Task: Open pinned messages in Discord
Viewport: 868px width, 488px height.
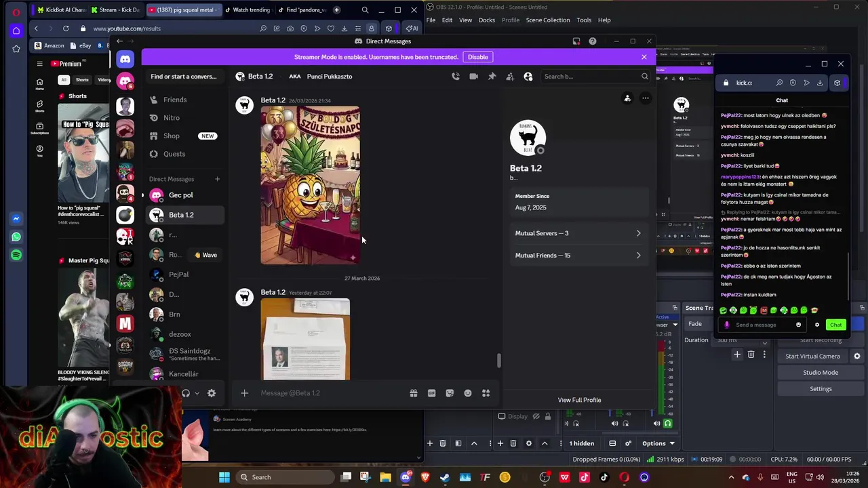Action: coord(492,77)
